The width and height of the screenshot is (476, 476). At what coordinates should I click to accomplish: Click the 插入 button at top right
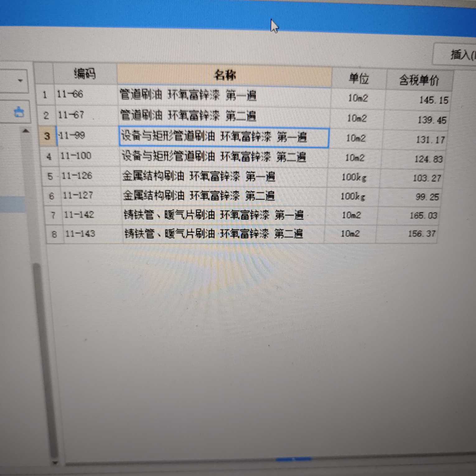tap(455, 54)
